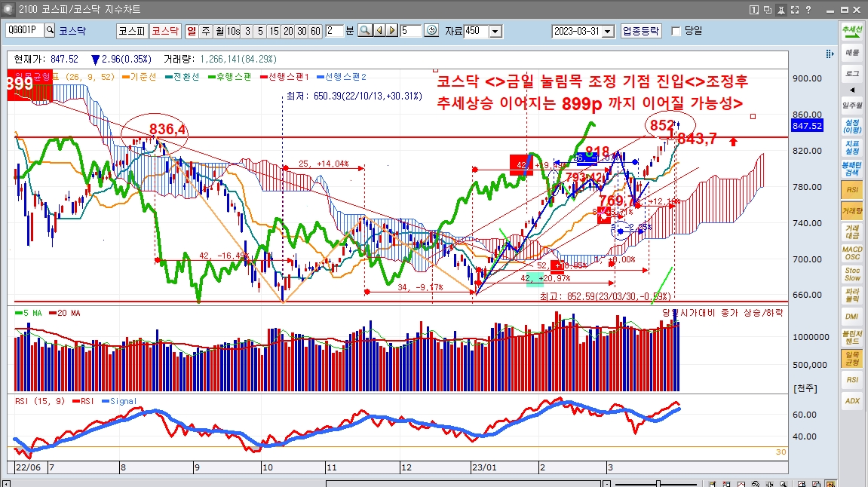Image resolution: width=868 pixels, height=487 pixels.
Task: Enable the DMI indicator in the sidebar
Action: (x=851, y=317)
